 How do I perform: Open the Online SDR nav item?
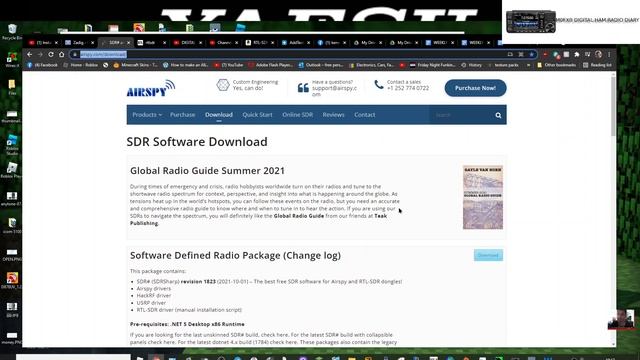pos(298,115)
